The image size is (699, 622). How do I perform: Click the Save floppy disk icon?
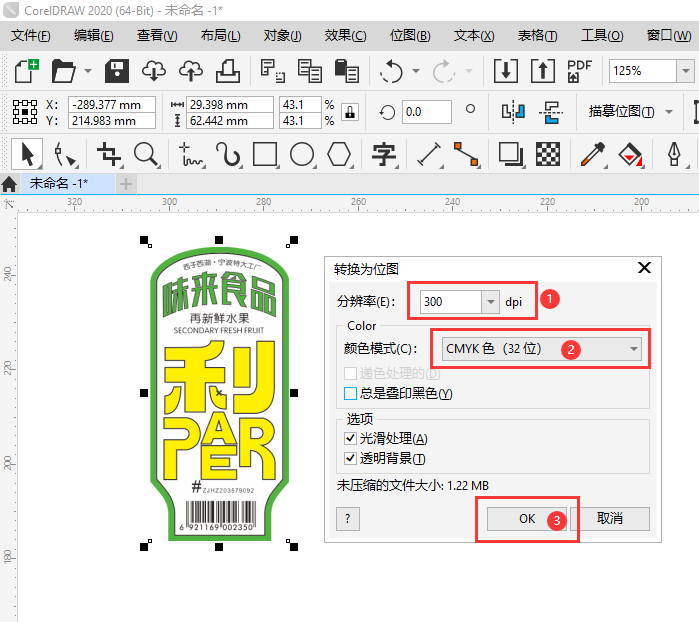click(117, 71)
